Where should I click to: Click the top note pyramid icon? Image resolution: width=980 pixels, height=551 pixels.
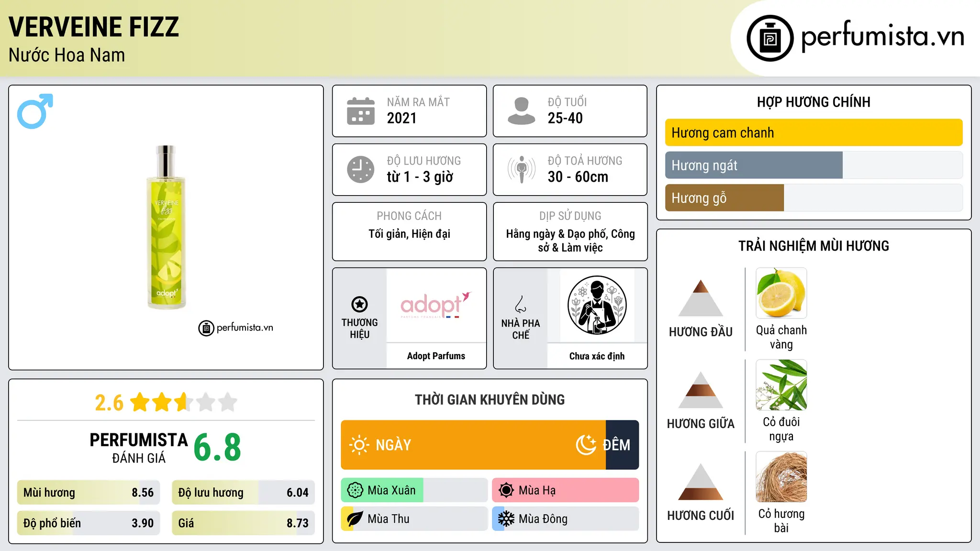[701, 298]
